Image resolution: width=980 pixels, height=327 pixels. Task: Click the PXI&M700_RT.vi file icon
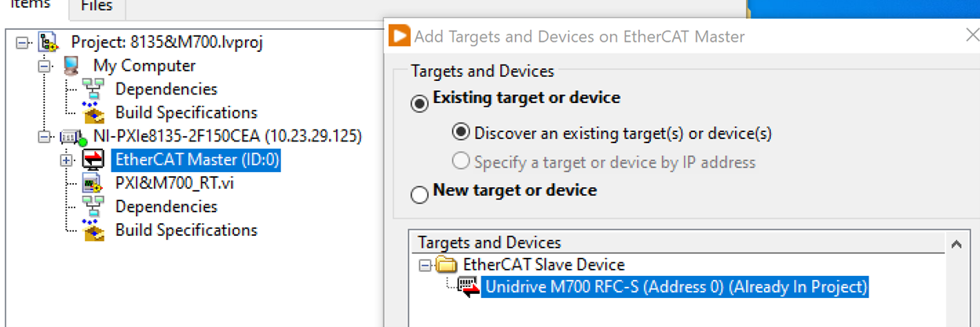(93, 184)
